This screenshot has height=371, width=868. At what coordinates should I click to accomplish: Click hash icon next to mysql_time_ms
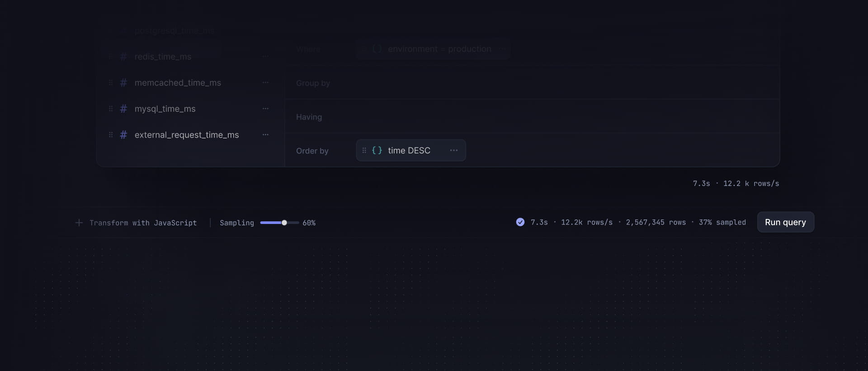pyautogui.click(x=123, y=109)
